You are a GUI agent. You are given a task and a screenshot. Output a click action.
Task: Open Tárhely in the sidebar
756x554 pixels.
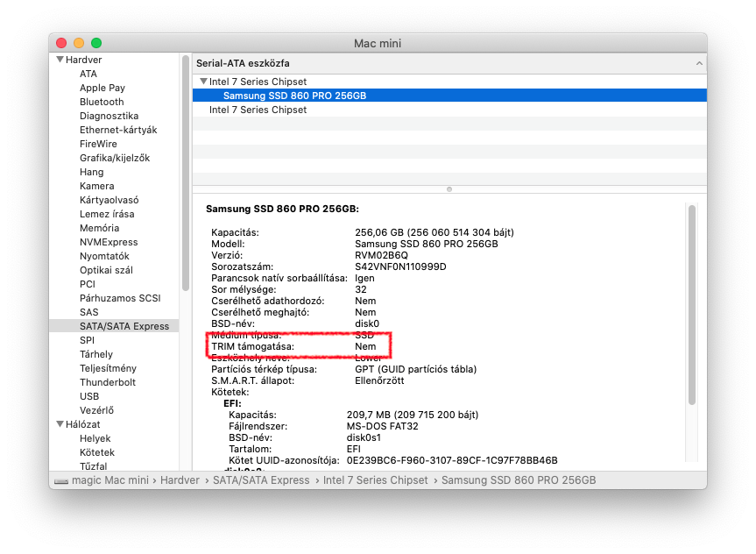(96, 354)
